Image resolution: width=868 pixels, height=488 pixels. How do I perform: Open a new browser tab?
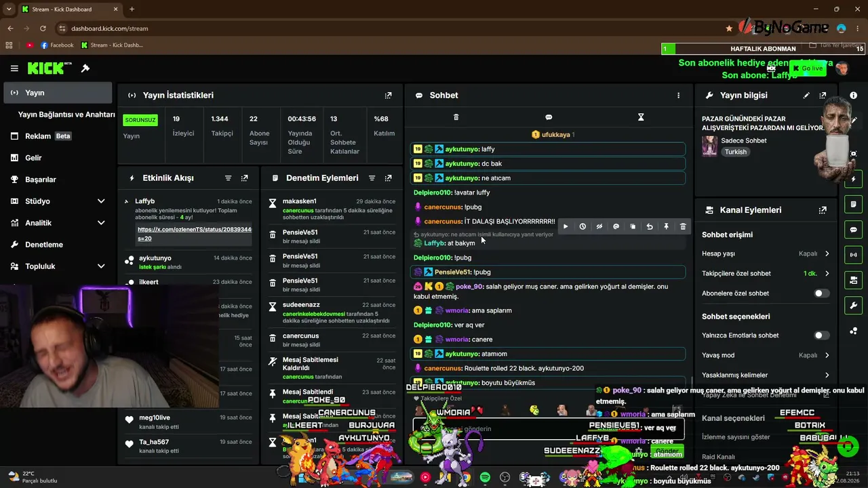point(132,9)
